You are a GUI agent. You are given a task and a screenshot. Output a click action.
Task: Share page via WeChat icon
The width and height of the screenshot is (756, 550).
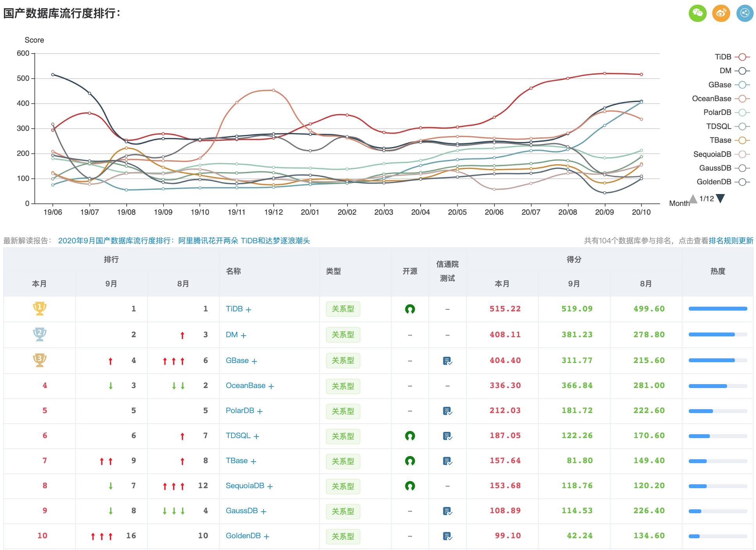point(697,13)
